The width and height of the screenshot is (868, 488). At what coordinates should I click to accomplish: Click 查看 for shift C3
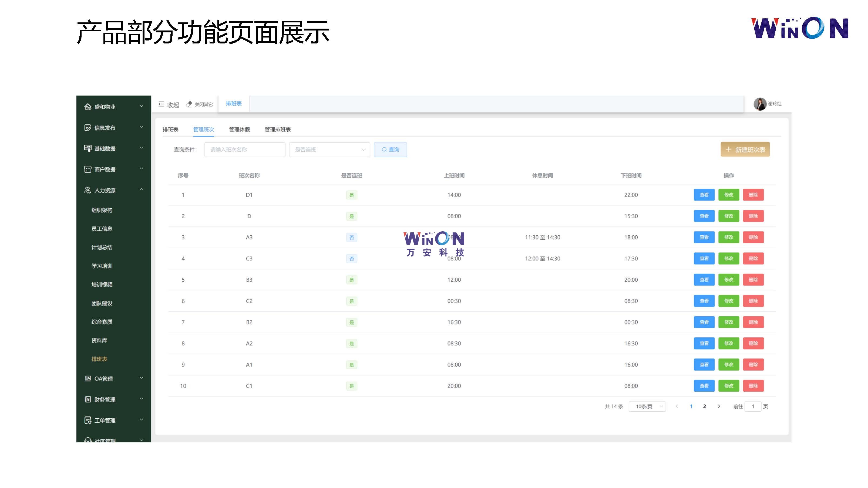[x=704, y=258]
